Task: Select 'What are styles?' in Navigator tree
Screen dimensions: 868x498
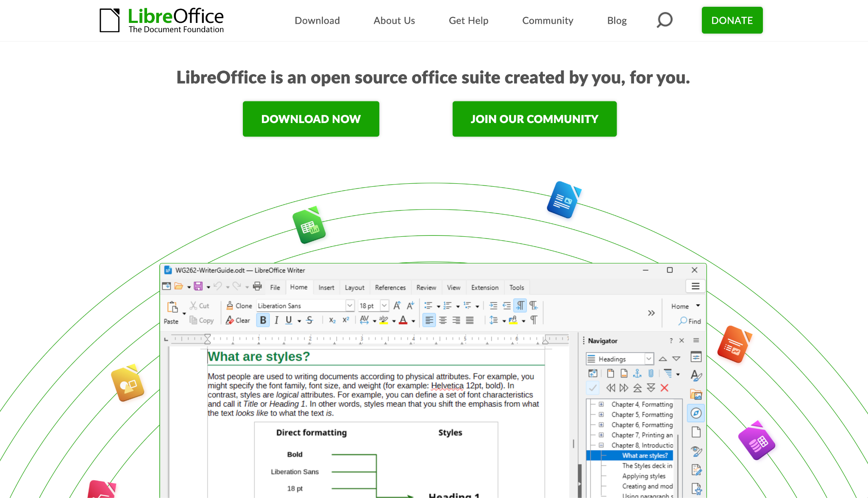Action: tap(645, 455)
